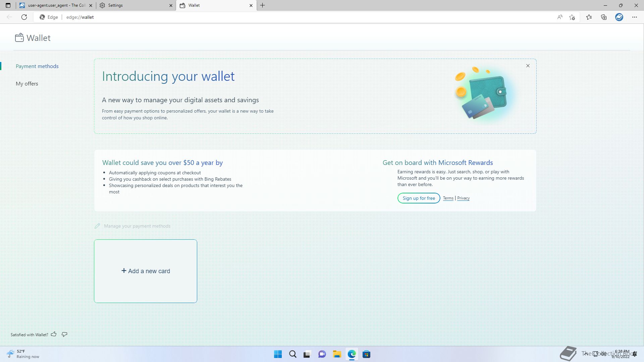Screen dimensions: 644x362
Task: Click the Get on board with Microsoft Rewards heading
Action: [x=438, y=163]
